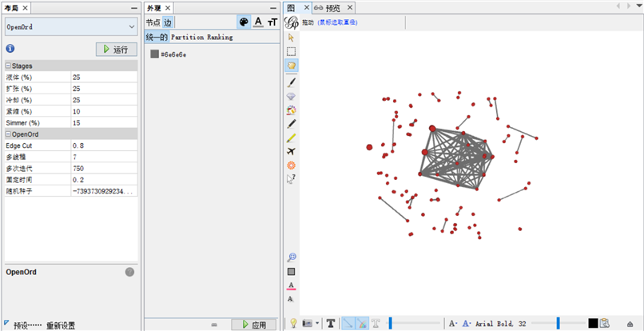Toggle edge color from source nodes
644x331 pixels.
click(362, 323)
